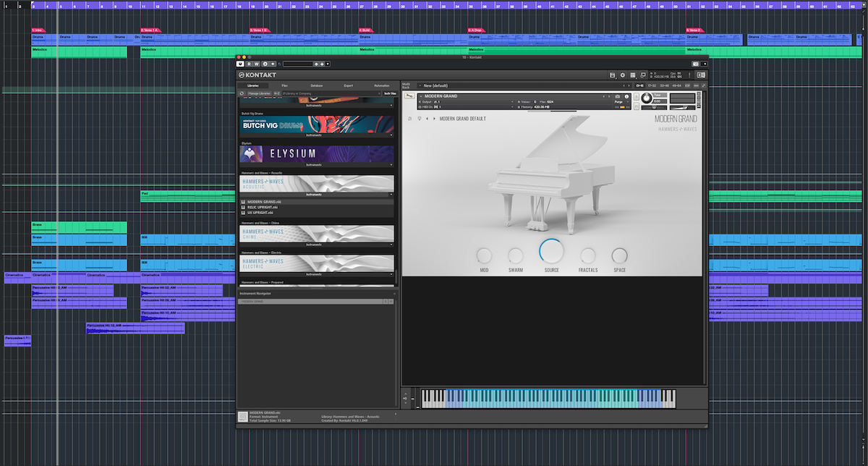The width and height of the screenshot is (868, 466).
Task: Click the KONTAKT logo icon
Action: pos(242,75)
